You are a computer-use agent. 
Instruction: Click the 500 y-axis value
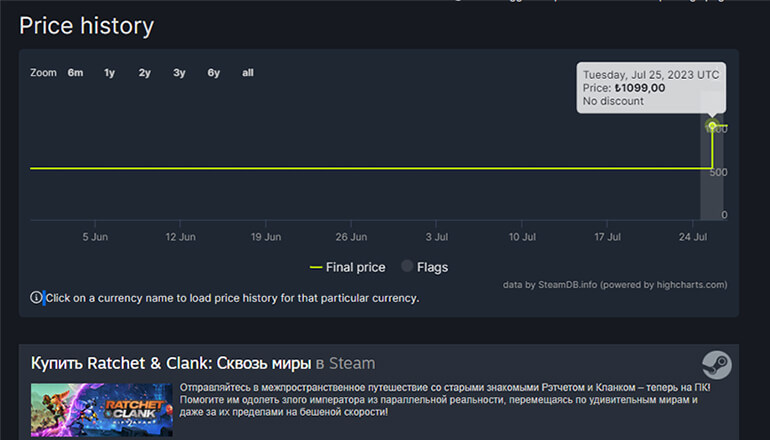[718, 172]
